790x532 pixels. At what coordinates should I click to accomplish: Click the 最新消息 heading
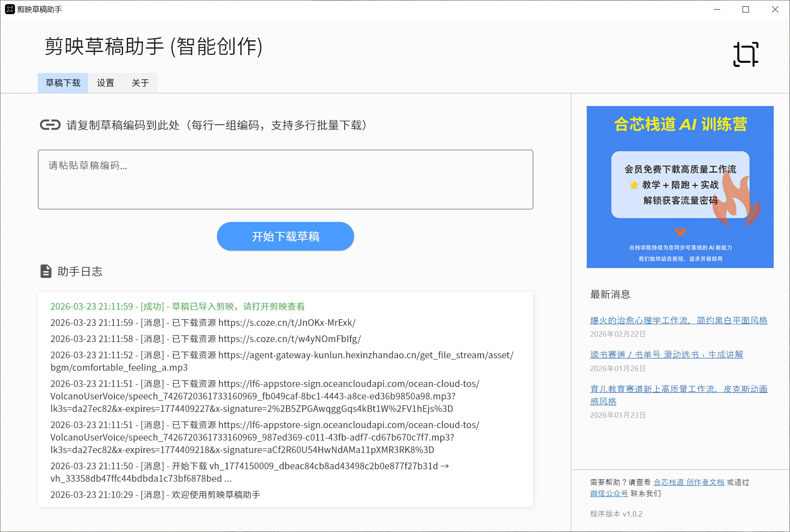610,294
